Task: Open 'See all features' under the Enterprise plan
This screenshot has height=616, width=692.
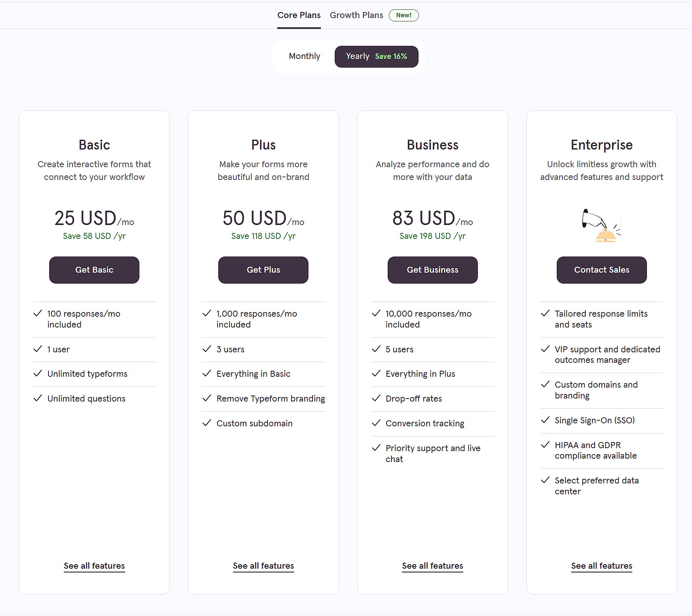Action: (x=601, y=566)
